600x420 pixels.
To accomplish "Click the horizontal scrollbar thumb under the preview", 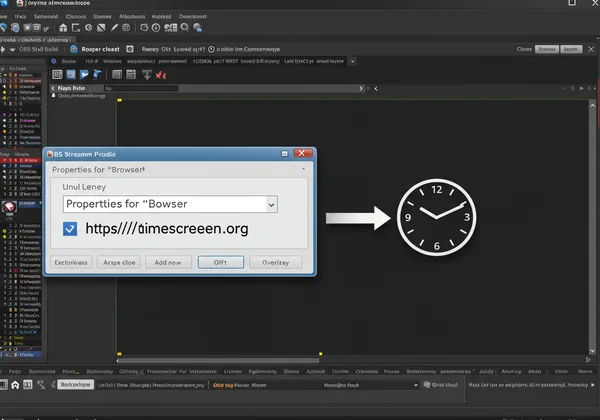I will tap(218, 360).
